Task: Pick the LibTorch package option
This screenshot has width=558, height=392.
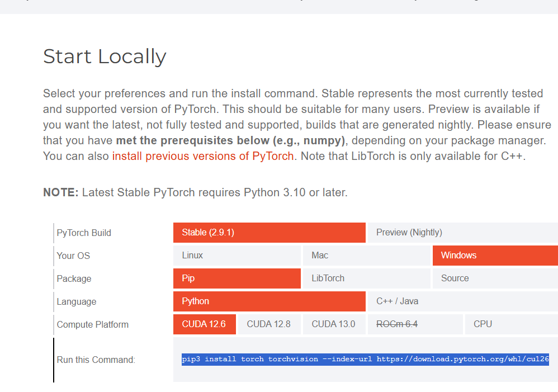Action: (366, 278)
